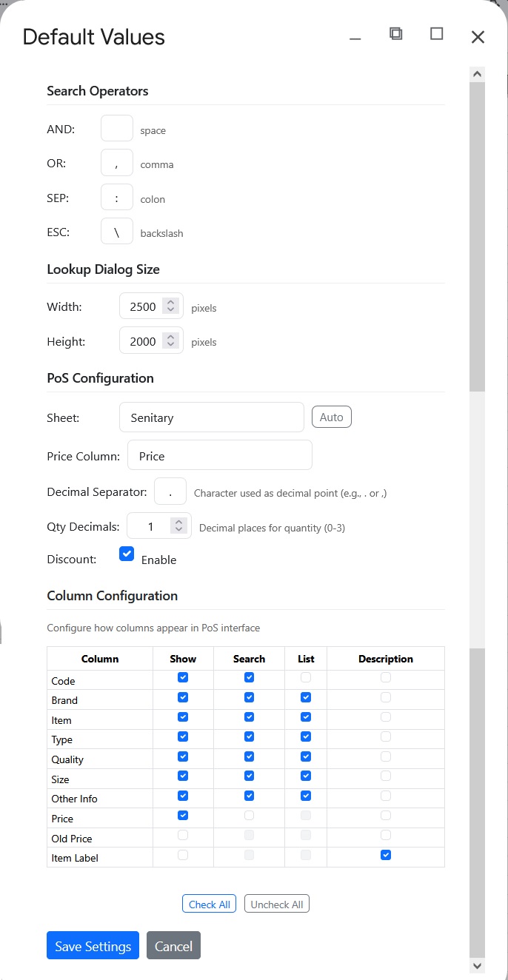Image resolution: width=508 pixels, height=980 pixels.
Task: Uncheck Search for the Type row
Action: click(249, 736)
